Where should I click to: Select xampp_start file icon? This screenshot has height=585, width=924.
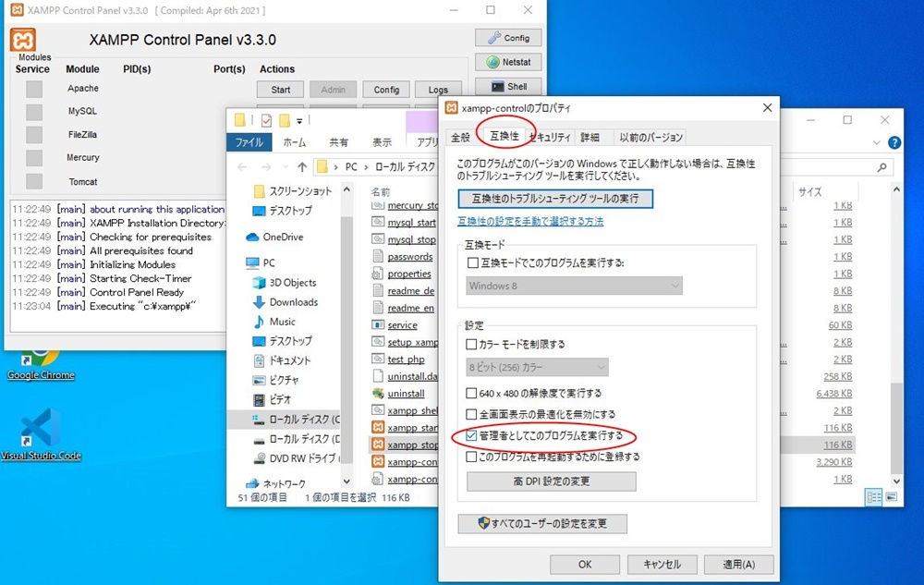[378, 427]
